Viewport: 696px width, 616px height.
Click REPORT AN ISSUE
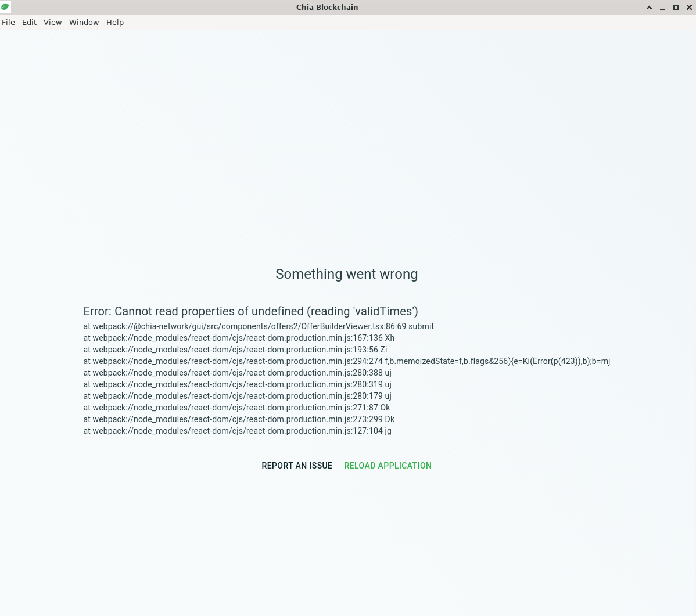click(297, 466)
